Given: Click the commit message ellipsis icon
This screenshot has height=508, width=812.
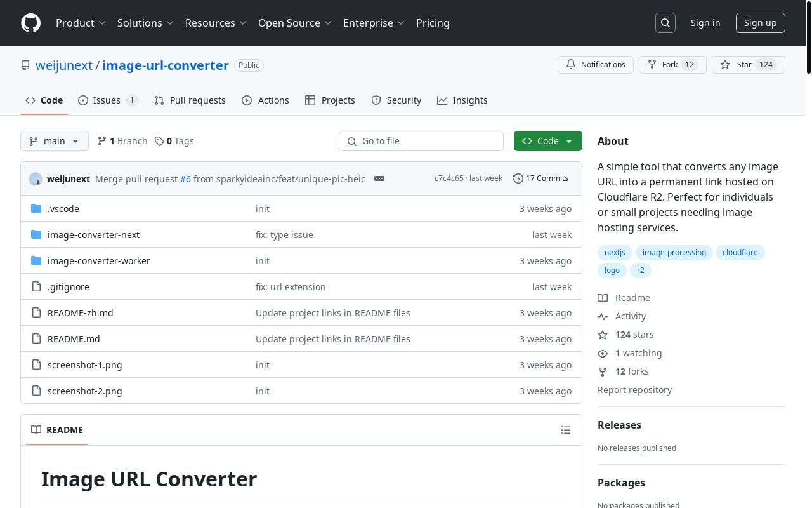Looking at the screenshot, I should [379, 178].
